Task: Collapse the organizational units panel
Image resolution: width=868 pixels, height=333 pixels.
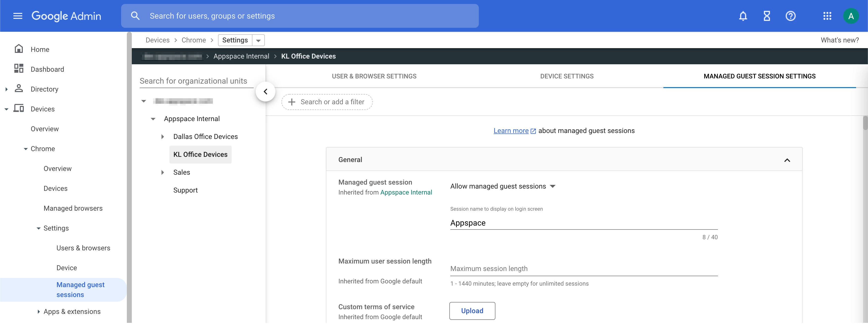Action: coord(265,91)
